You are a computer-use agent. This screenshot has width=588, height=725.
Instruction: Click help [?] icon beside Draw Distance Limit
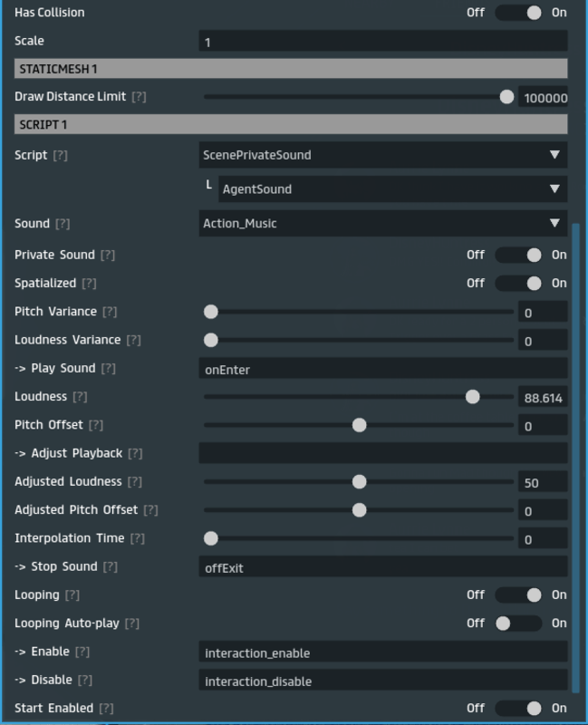[x=139, y=96]
